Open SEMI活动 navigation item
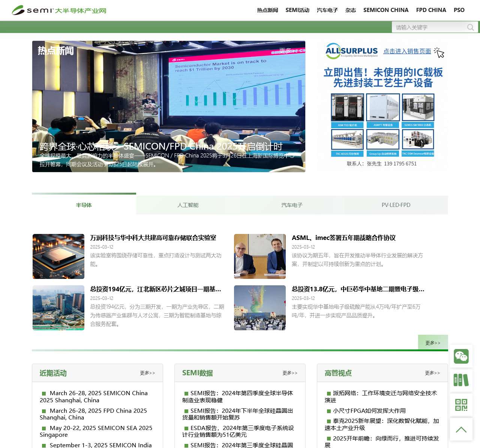The image size is (480, 448). pyautogui.click(x=297, y=10)
